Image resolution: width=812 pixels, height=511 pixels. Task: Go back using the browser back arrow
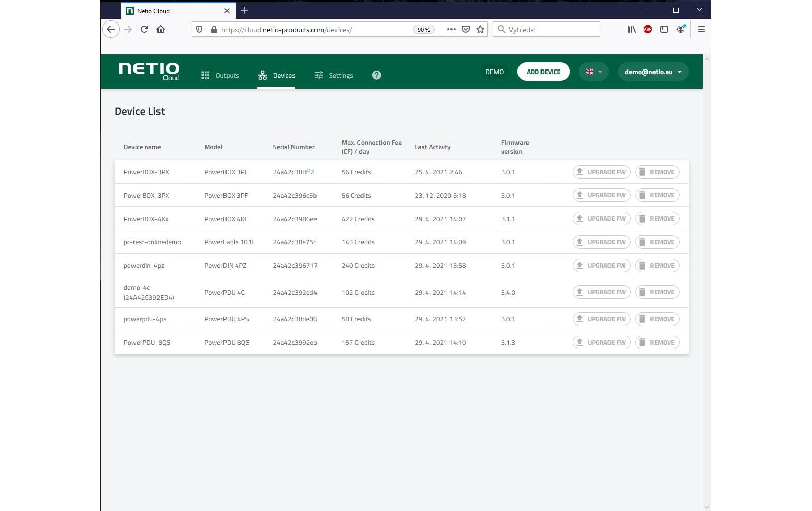(x=111, y=29)
